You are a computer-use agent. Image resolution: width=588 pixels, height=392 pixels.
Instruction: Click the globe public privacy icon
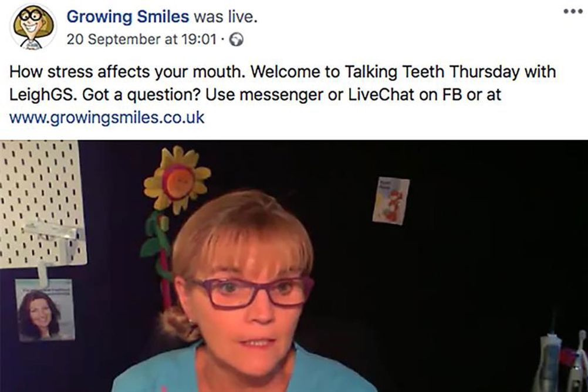[x=236, y=39]
